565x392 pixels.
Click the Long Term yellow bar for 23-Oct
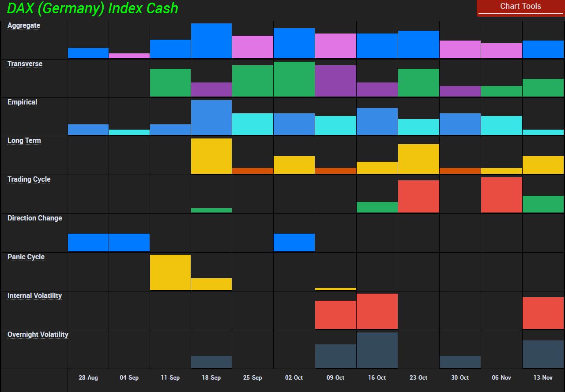(x=418, y=159)
